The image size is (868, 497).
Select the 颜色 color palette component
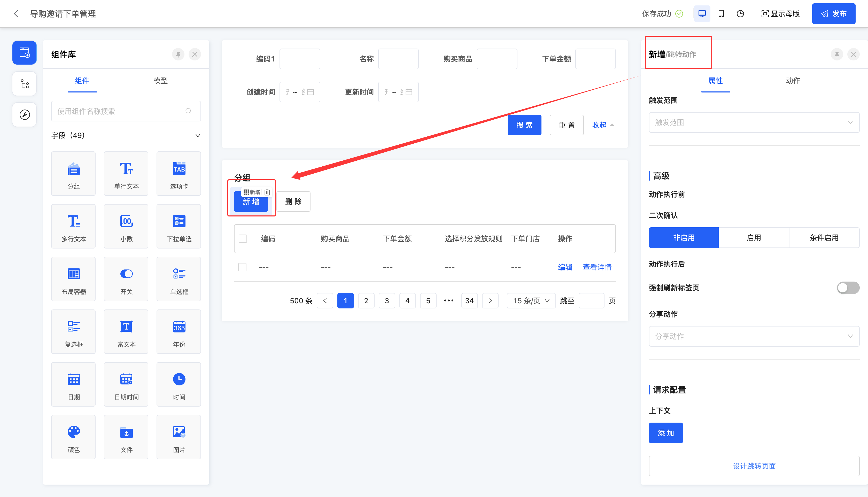click(x=73, y=437)
